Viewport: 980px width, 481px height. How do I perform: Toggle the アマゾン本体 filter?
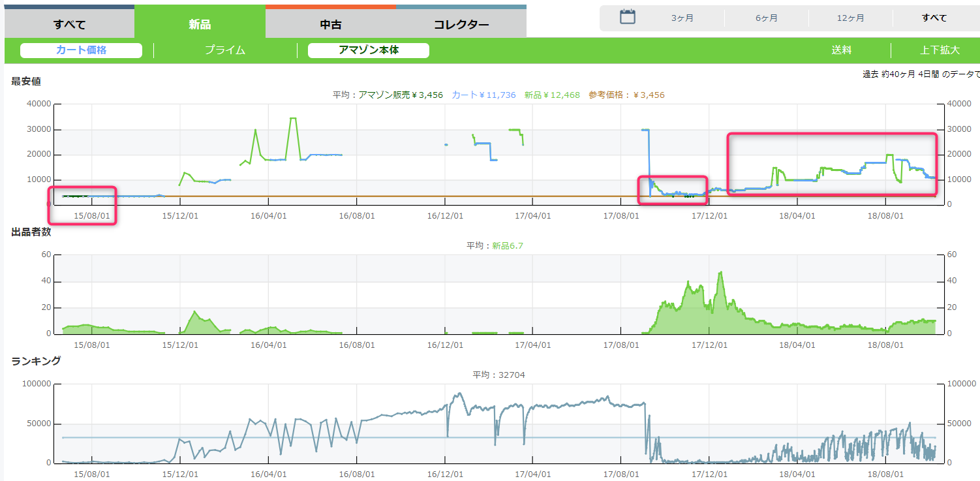click(x=369, y=50)
